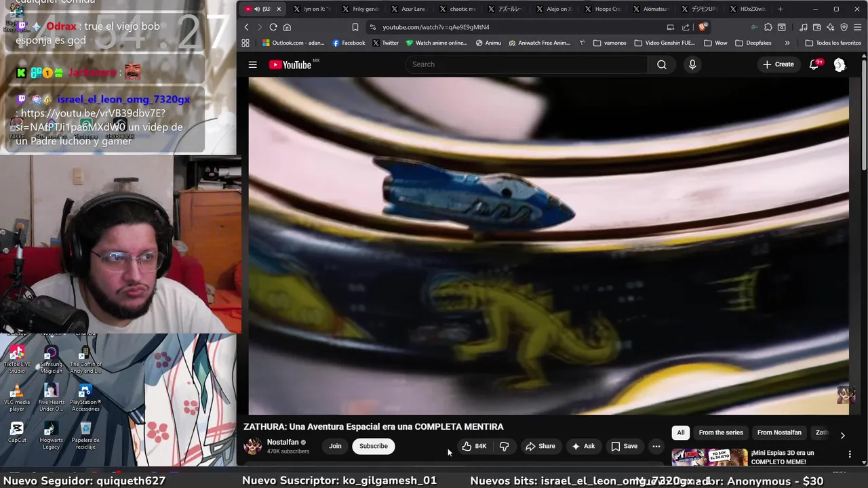Open the Aniwatch Free Anime bookmark

[539, 43]
